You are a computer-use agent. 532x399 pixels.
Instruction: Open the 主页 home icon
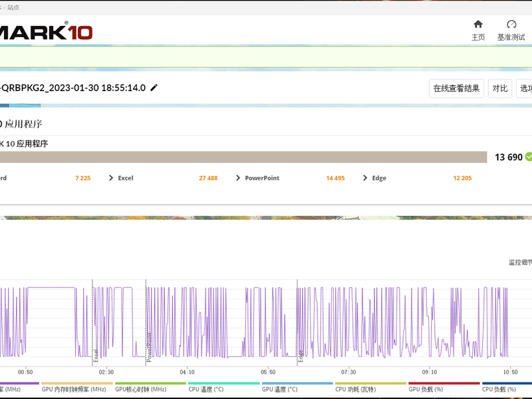click(478, 25)
